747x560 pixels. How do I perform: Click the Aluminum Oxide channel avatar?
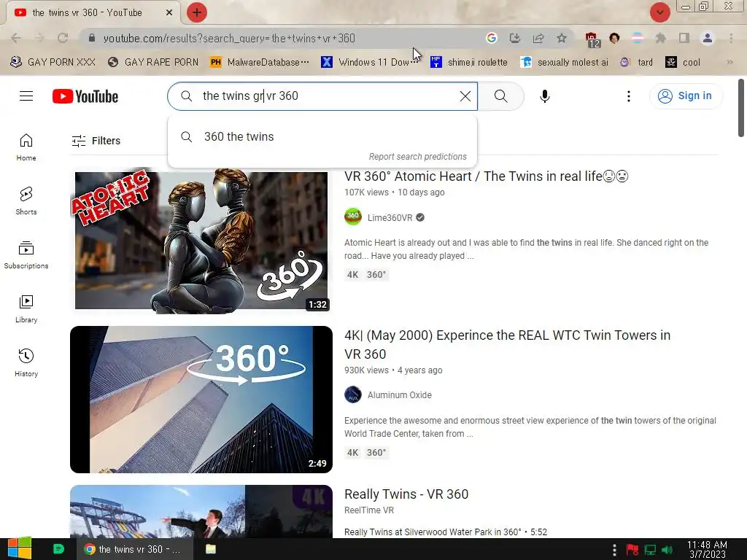(353, 394)
